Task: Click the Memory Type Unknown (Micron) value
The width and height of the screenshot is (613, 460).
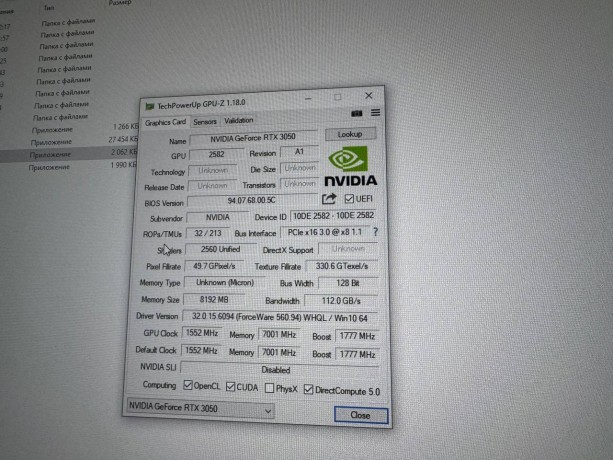Action: click(x=224, y=283)
